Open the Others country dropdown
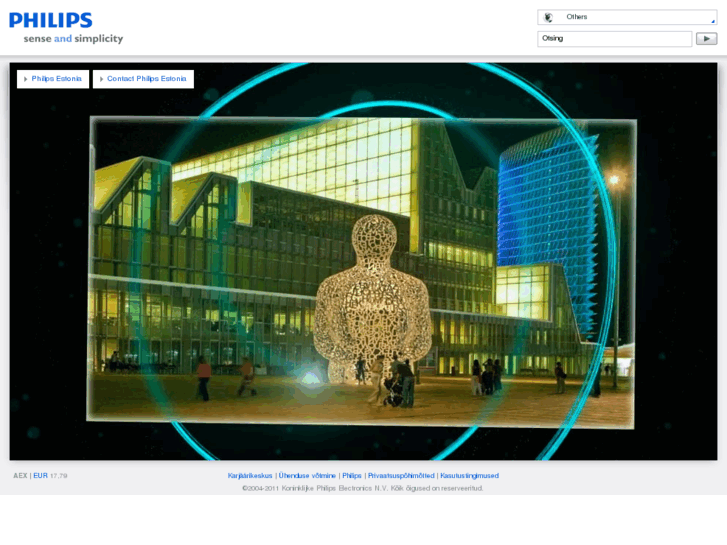This screenshot has height=545, width=727. tap(627, 17)
